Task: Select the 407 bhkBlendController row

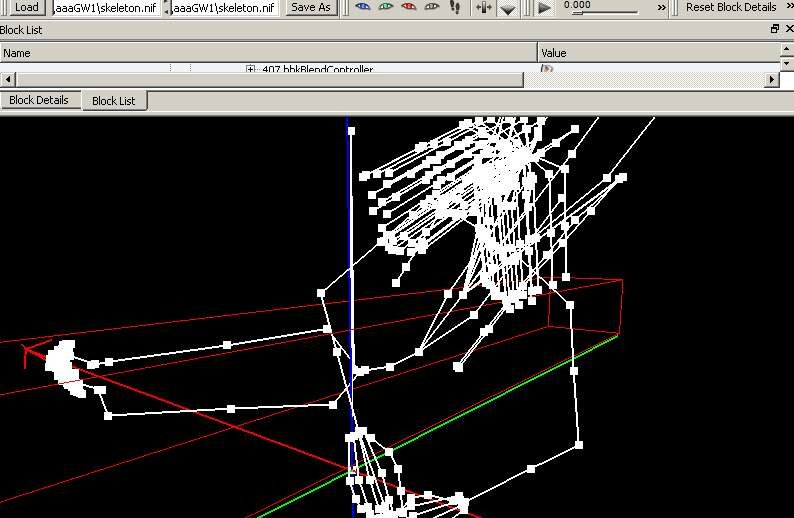Action: coord(390,68)
